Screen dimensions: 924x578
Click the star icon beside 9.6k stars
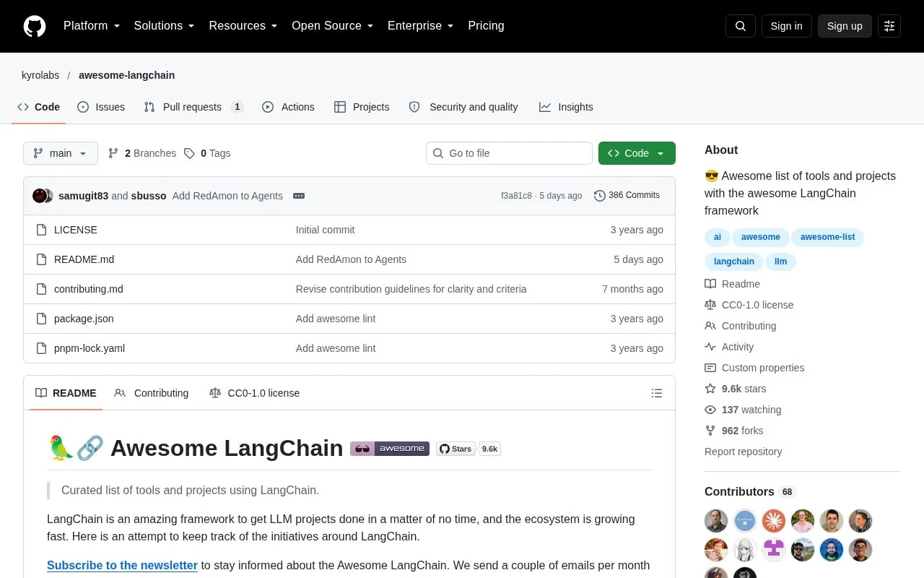tap(710, 389)
